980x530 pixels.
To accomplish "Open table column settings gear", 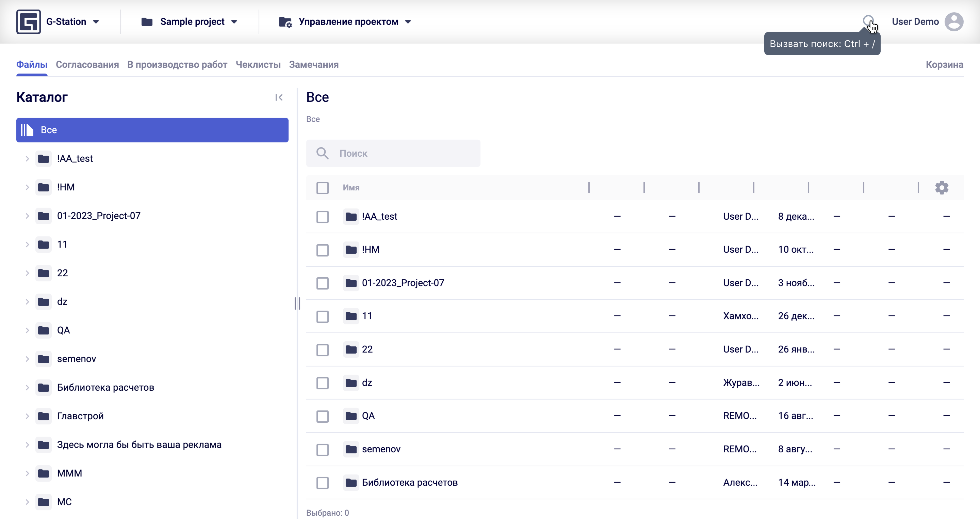I will [942, 188].
